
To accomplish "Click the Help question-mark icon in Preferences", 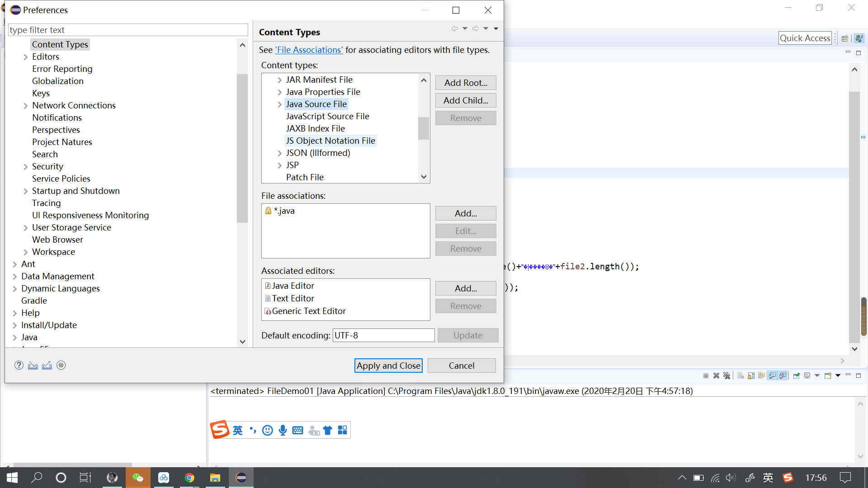I will click(19, 365).
